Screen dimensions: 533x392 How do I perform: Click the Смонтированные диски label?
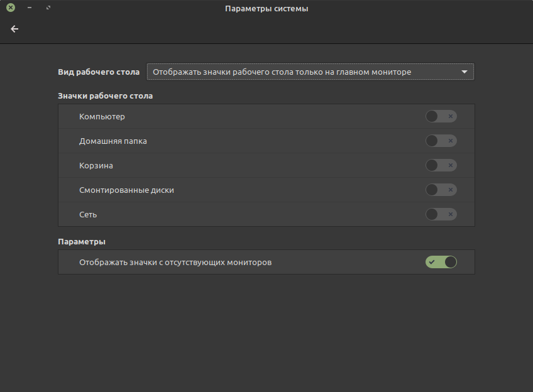tap(126, 190)
